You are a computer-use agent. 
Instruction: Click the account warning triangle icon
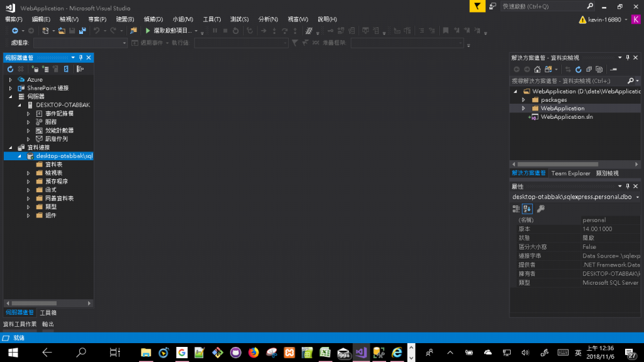tap(582, 19)
